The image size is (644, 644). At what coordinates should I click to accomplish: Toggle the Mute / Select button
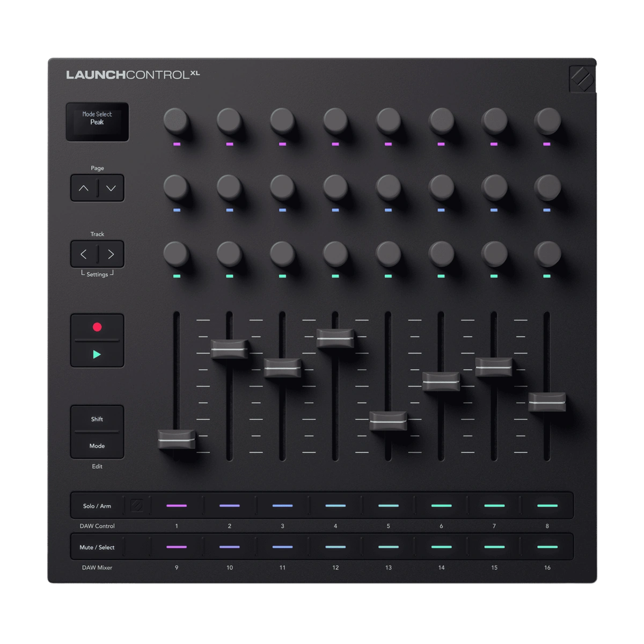(97, 547)
